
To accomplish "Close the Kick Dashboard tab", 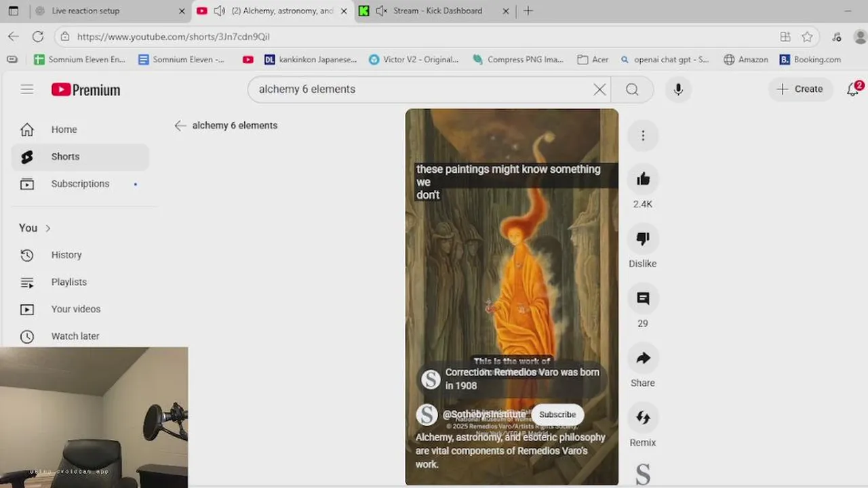I will click(x=506, y=11).
